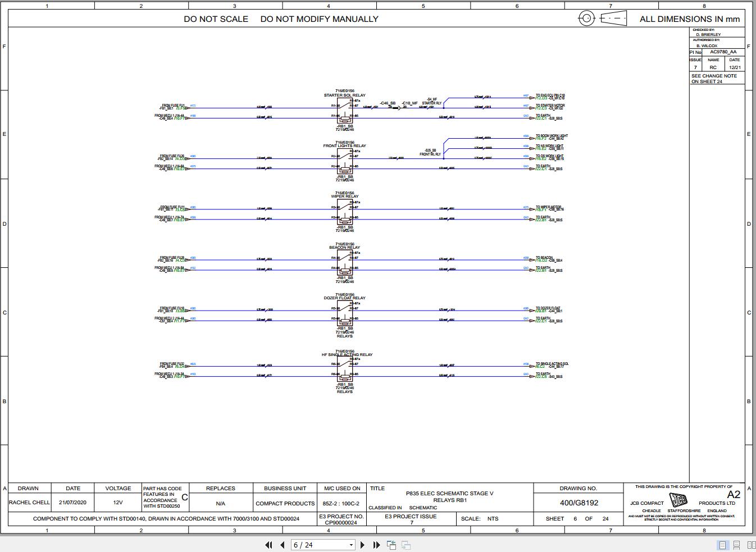Click the WIPER RELAY label

(x=345, y=197)
